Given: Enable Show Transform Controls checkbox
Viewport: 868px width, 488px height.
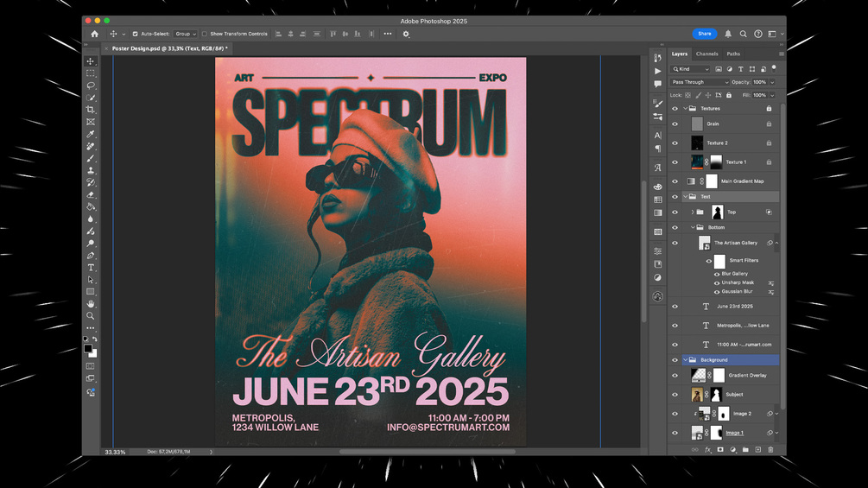Looking at the screenshot, I should coord(205,34).
